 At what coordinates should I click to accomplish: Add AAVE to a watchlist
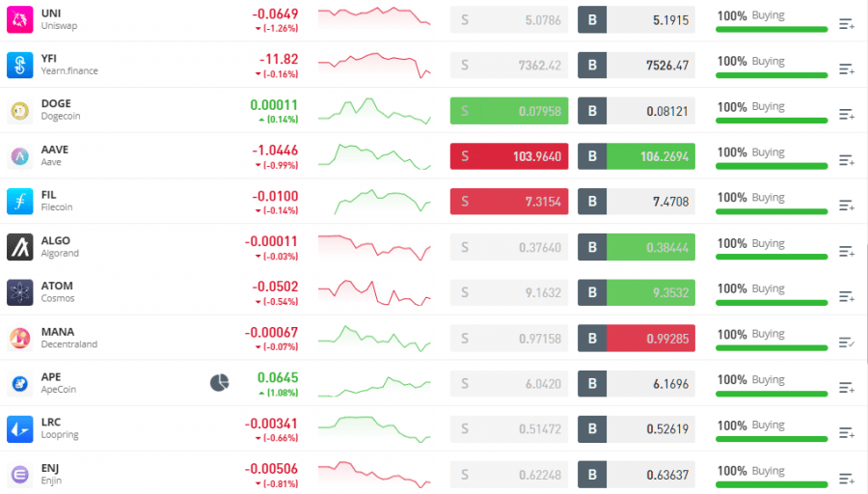coord(847,160)
